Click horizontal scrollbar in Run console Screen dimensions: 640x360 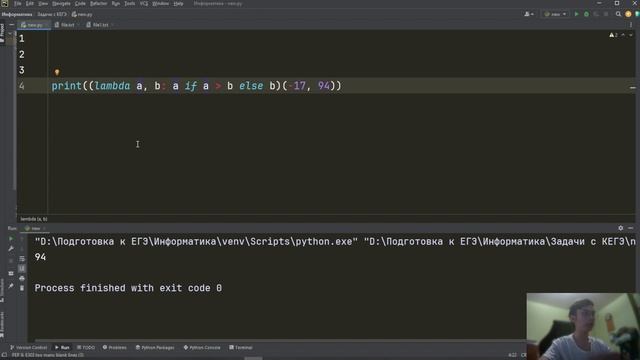click(280, 340)
